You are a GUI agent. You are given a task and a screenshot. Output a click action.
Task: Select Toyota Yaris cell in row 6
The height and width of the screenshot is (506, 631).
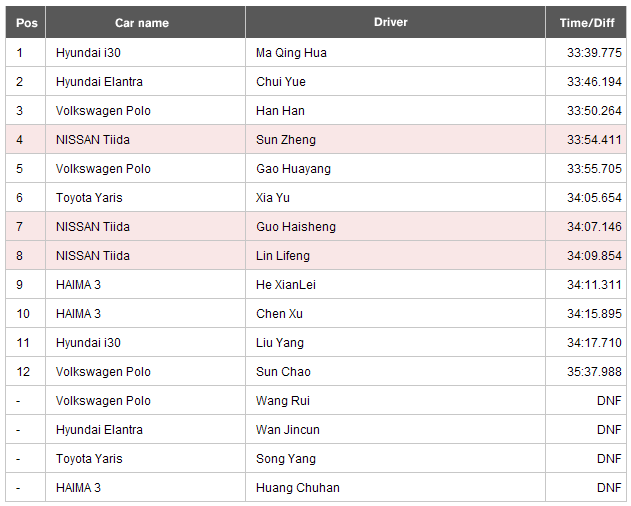point(145,198)
